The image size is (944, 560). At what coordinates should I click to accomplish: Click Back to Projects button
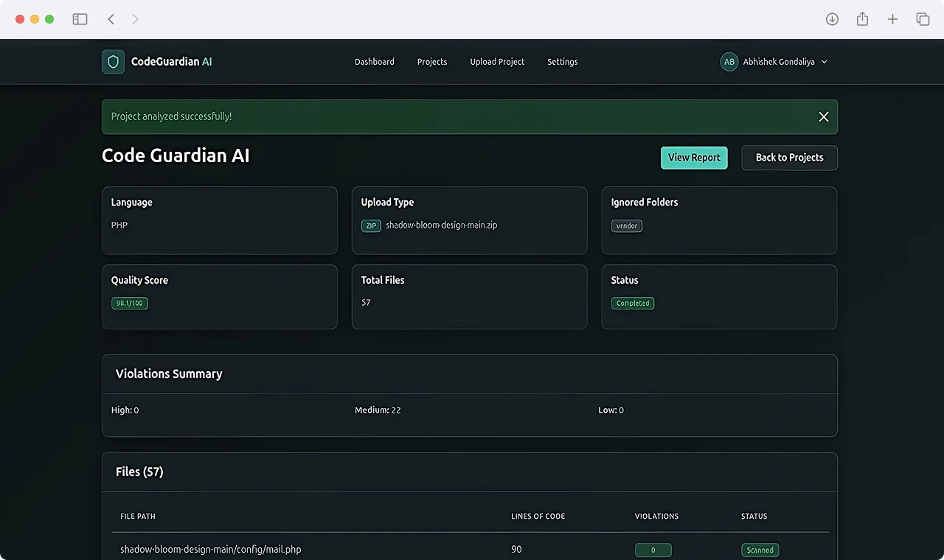pyautogui.click(x=789, y=158)
